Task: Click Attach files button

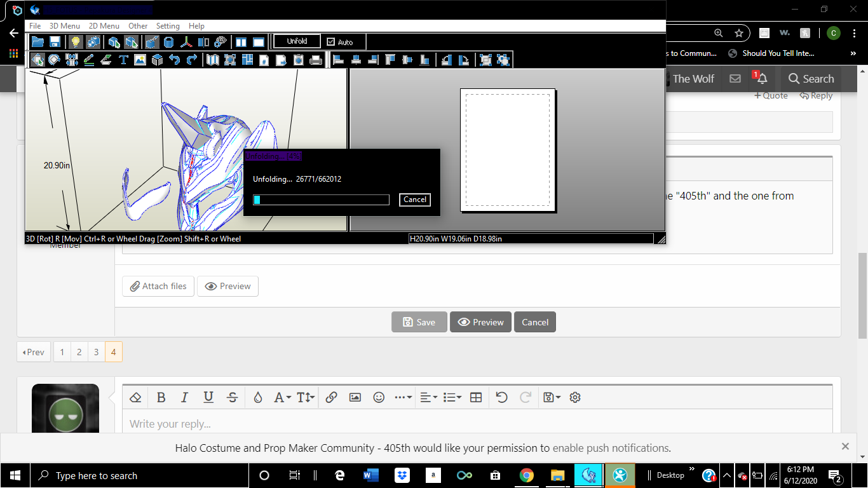Action: pyautogui.click(x=158, y=286)
